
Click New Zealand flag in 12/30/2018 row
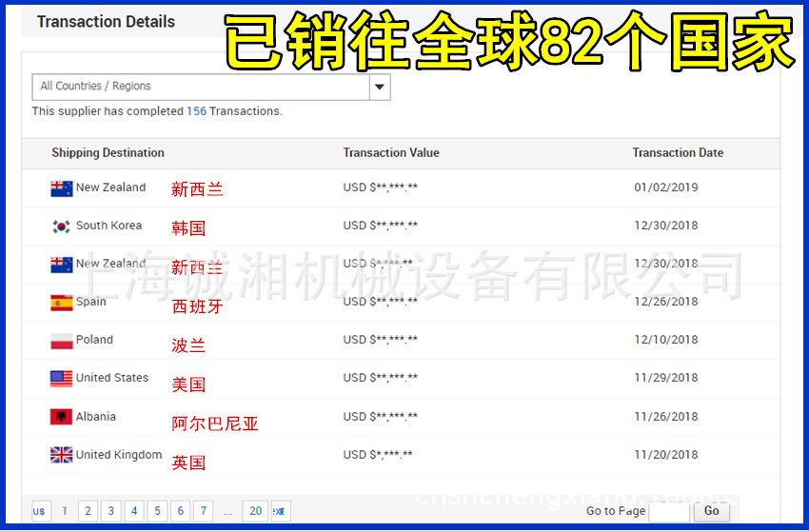tap(61, 265)
